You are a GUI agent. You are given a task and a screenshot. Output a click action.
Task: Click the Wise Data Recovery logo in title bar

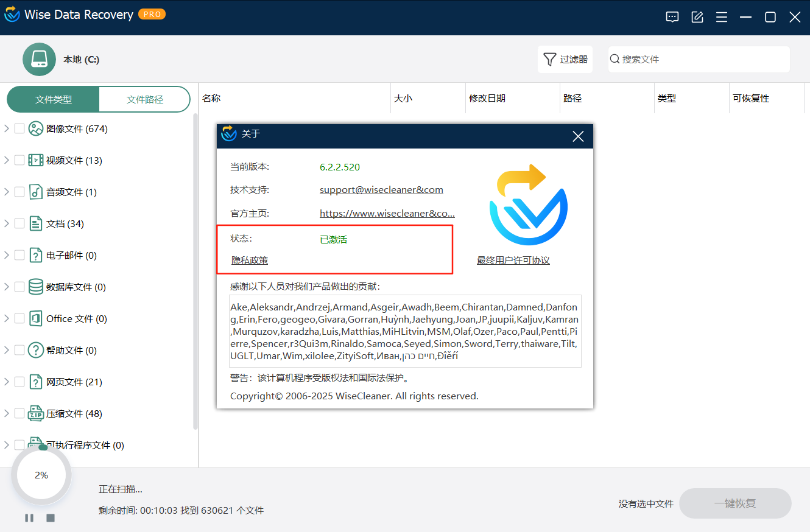12,15
